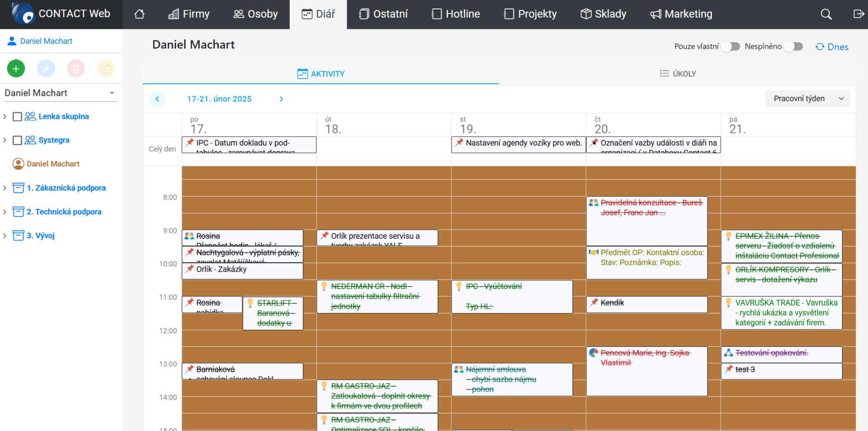Click the logout icon in top bar
868x431 pixels.
point(858,14)
